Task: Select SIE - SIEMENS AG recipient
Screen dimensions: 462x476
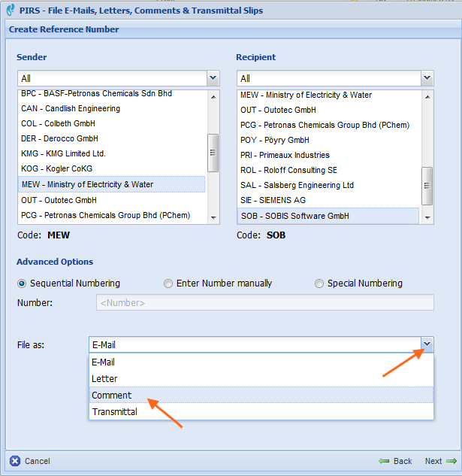Action: (328, 200)
